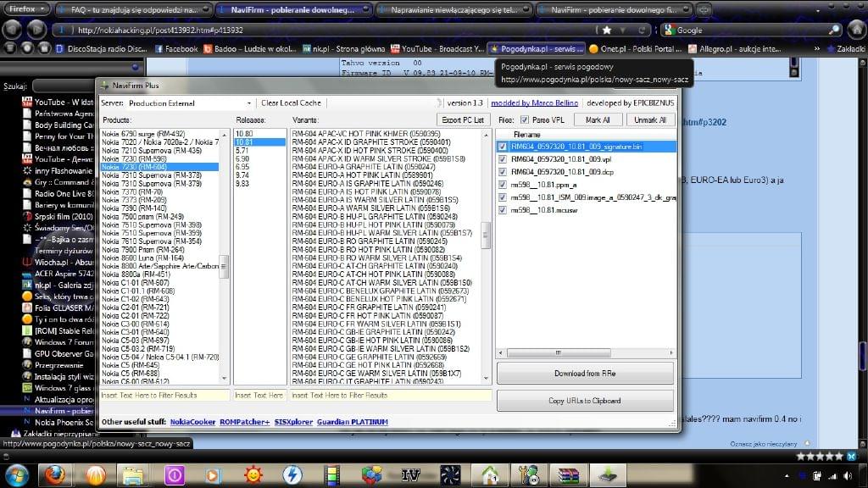Uncheck rm598__10.81.ppm_a file

click(x=502, y=185)
